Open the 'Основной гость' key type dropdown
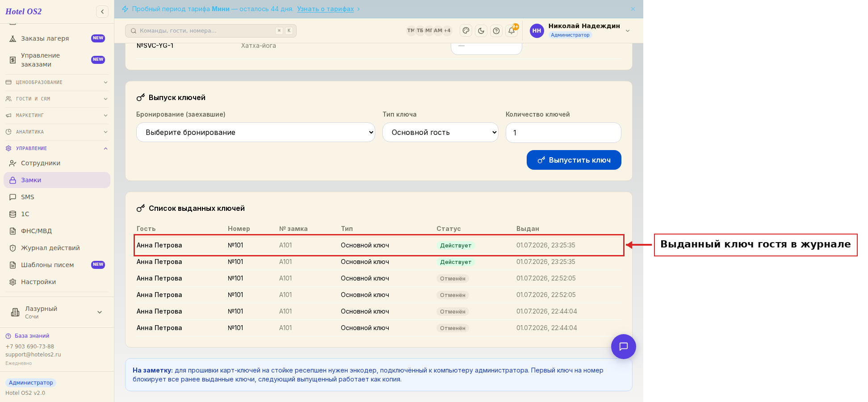The image size is (868, 402). (440, 132)
